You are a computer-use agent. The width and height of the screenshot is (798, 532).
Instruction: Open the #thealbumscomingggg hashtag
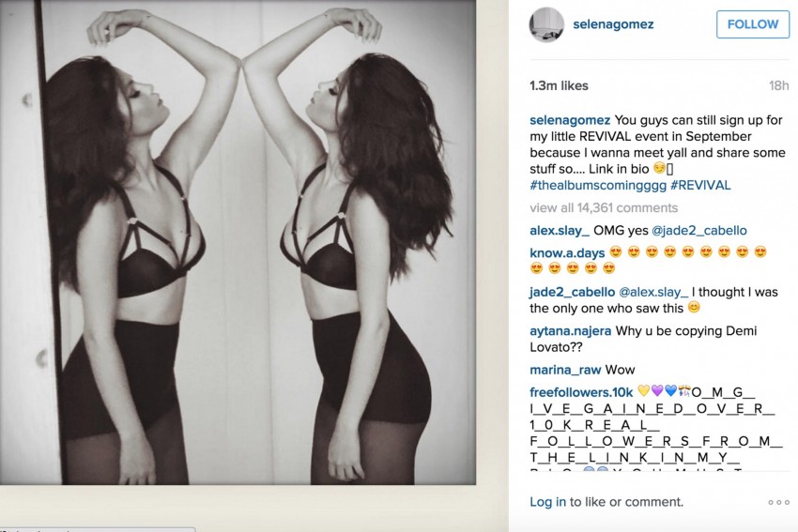(598, 185)
